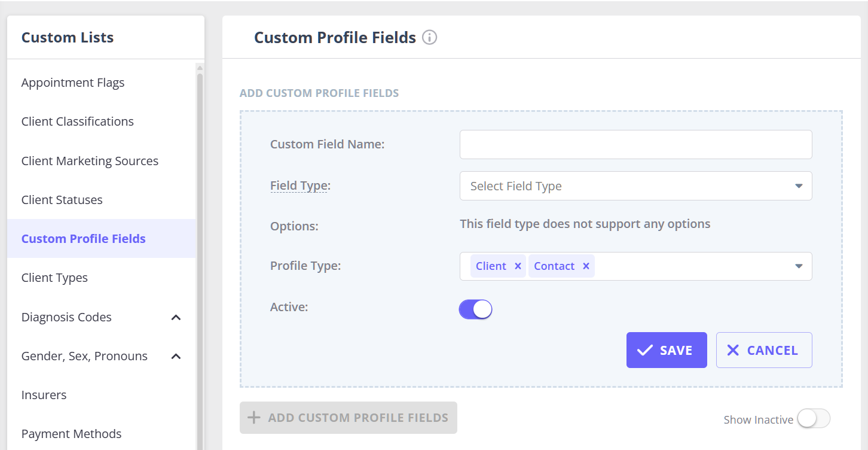
Task: Click the Custom Field Name input
Action: click(x=635, y=145)
